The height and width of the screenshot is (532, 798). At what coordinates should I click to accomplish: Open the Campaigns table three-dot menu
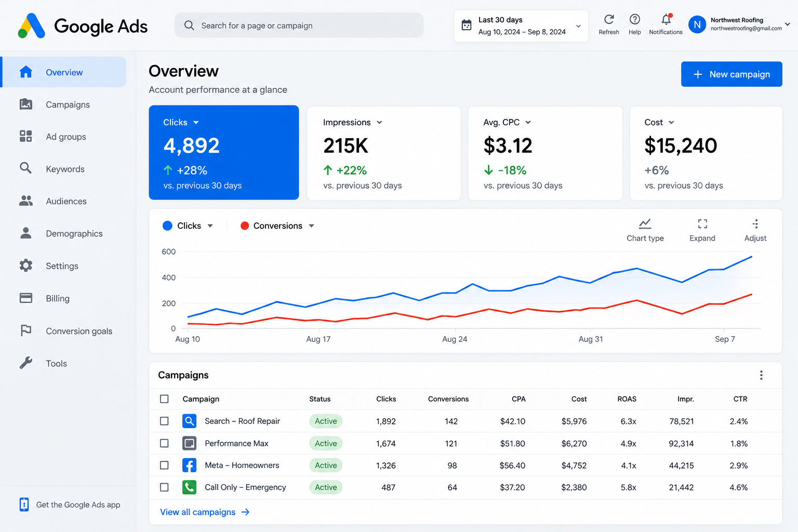(x=761, y=375)
